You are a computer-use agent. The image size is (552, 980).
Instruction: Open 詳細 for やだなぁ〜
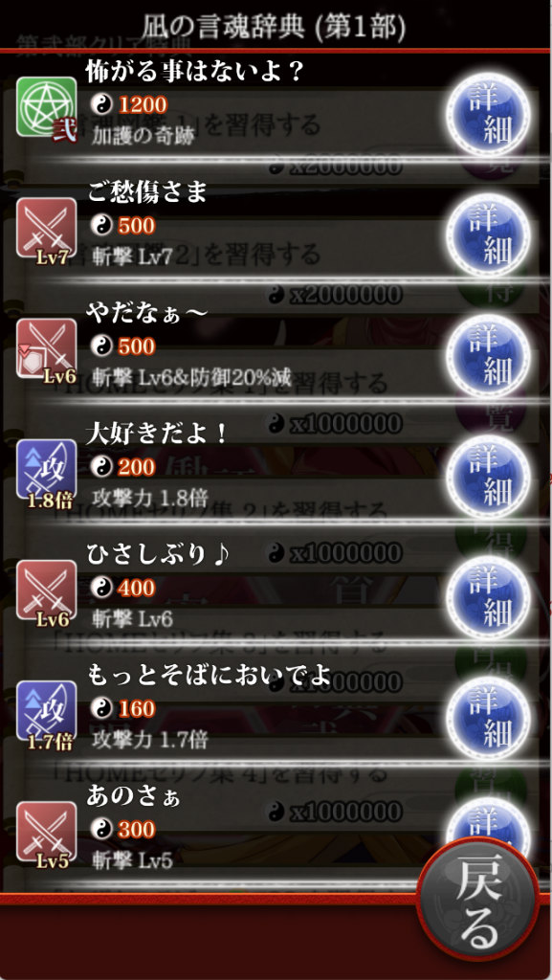click(x=488, y=355)
